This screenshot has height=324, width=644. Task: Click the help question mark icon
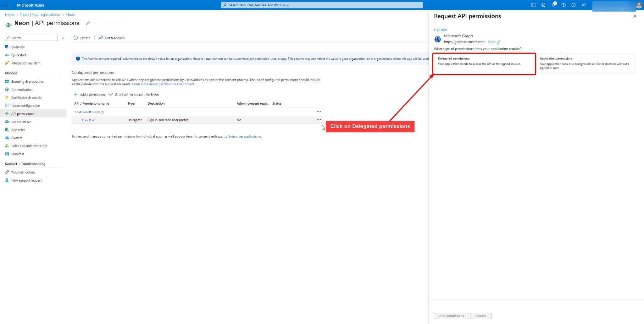coord(574,5)
